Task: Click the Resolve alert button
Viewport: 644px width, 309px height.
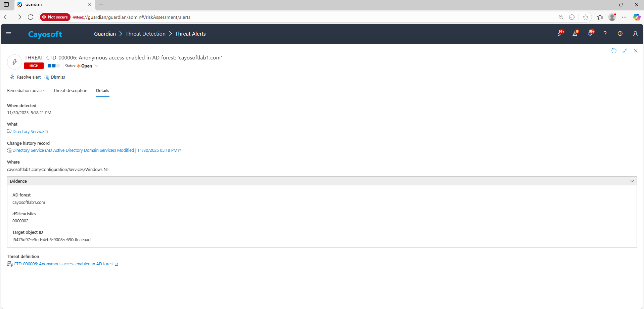Action: (26, 77)
